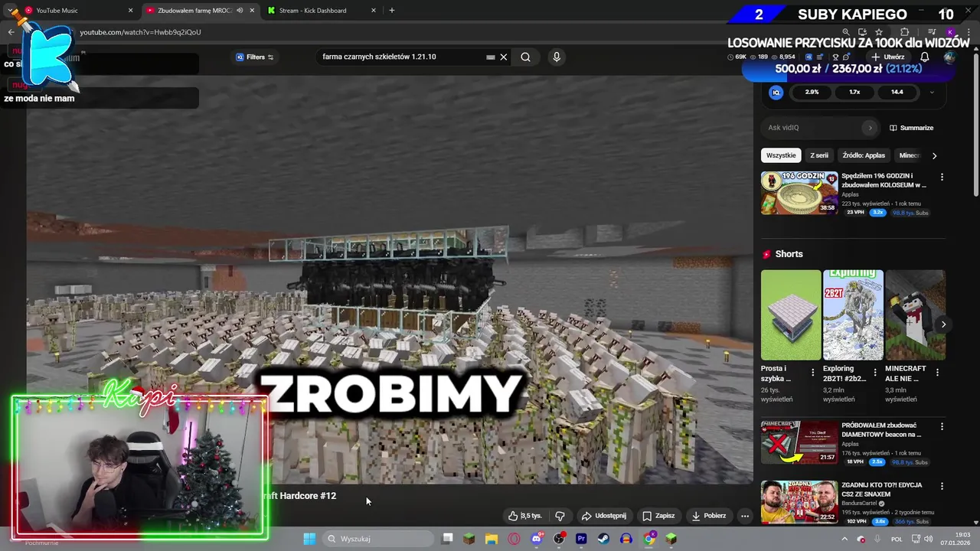Image resolution: width=980 pixels, height=551 pixels.
Task: Open the on-screen keyboard in search box
Action: [x=491, y=57]
